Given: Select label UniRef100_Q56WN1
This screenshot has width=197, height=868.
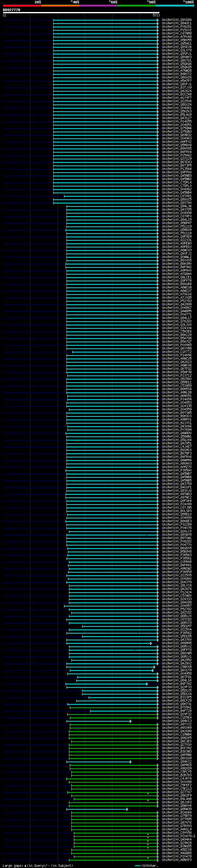Looking at the screenshot, I should (x=177, y=436).
